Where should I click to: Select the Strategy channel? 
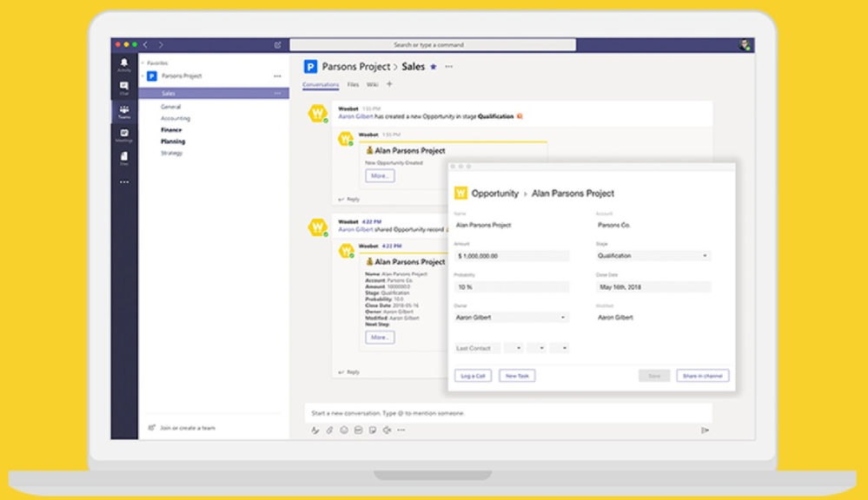[171, 153]
